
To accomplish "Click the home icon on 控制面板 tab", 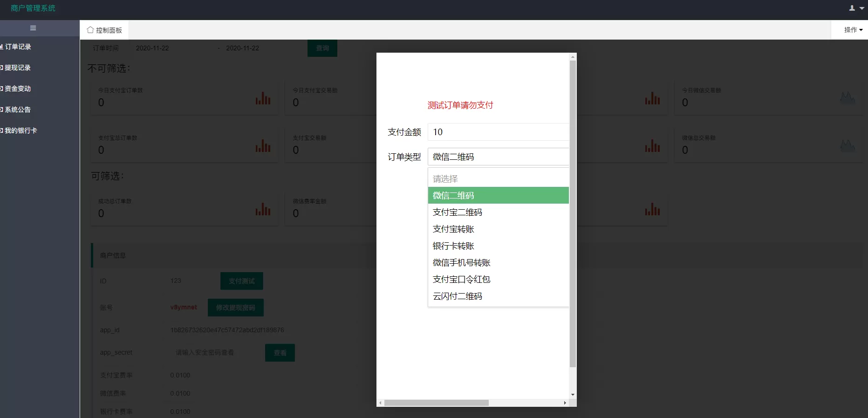I will tap(90, 30).
